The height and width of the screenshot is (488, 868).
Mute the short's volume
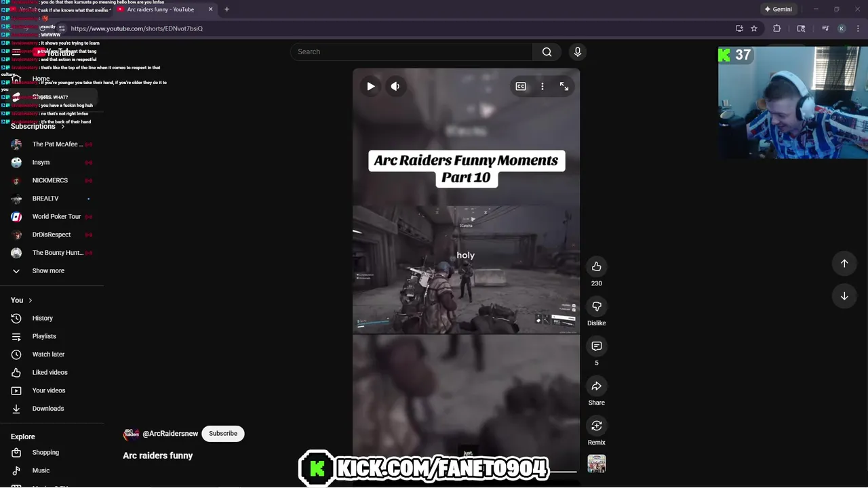pyautogui.click(x=395, y=86)
